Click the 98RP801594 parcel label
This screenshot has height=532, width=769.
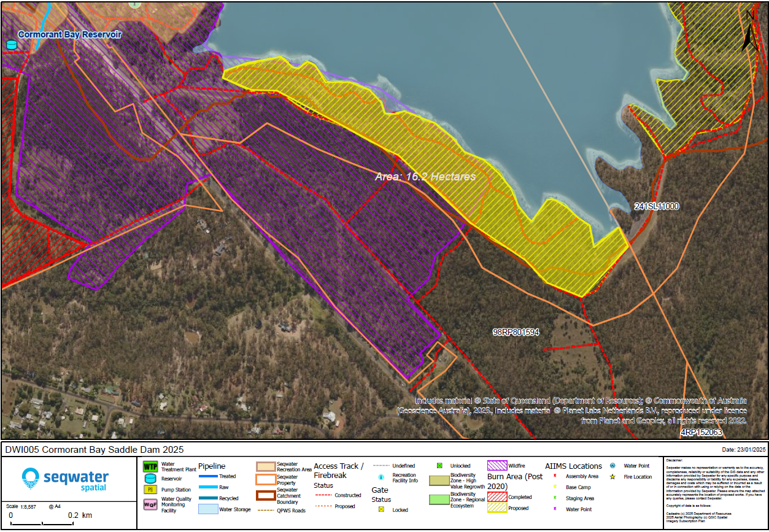point(516,333)
